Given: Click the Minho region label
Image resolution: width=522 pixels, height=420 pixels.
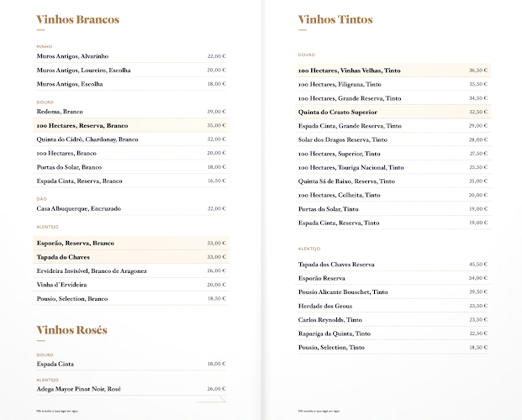Looking at the screenshot, I should [45, 46].
